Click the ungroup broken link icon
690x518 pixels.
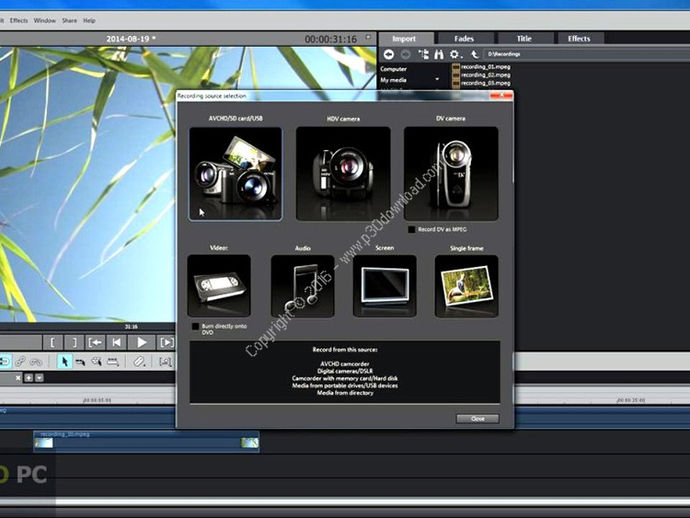pyautogui.click(x=36, y=362)
